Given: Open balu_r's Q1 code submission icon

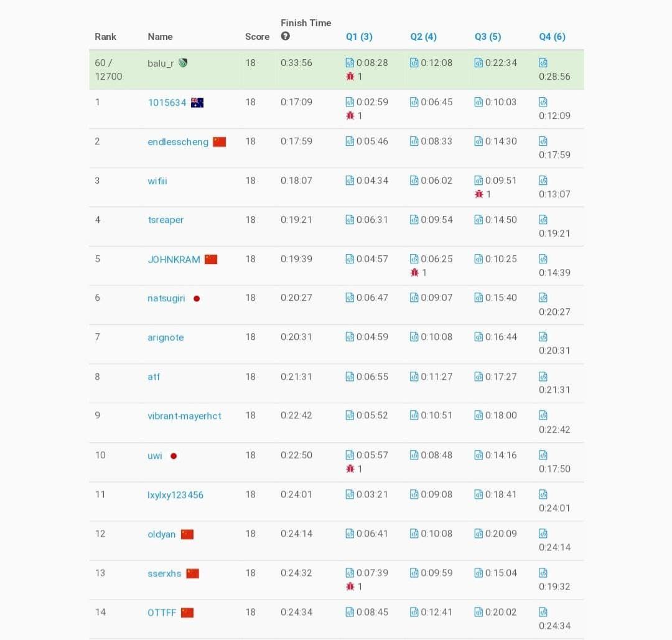Looking at the screenshot, I should (350, 63).
